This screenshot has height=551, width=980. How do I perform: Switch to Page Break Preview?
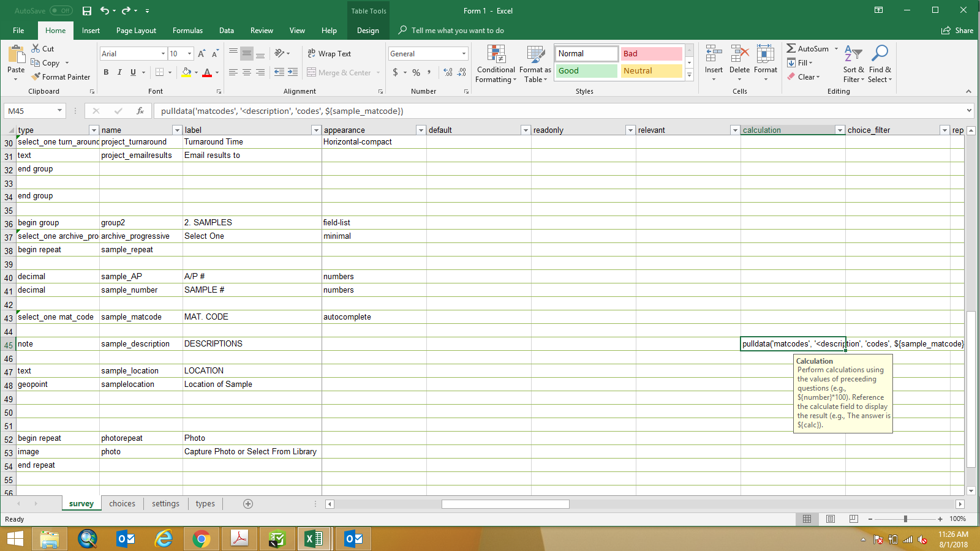pyautogui.click(x=854, y=519)
